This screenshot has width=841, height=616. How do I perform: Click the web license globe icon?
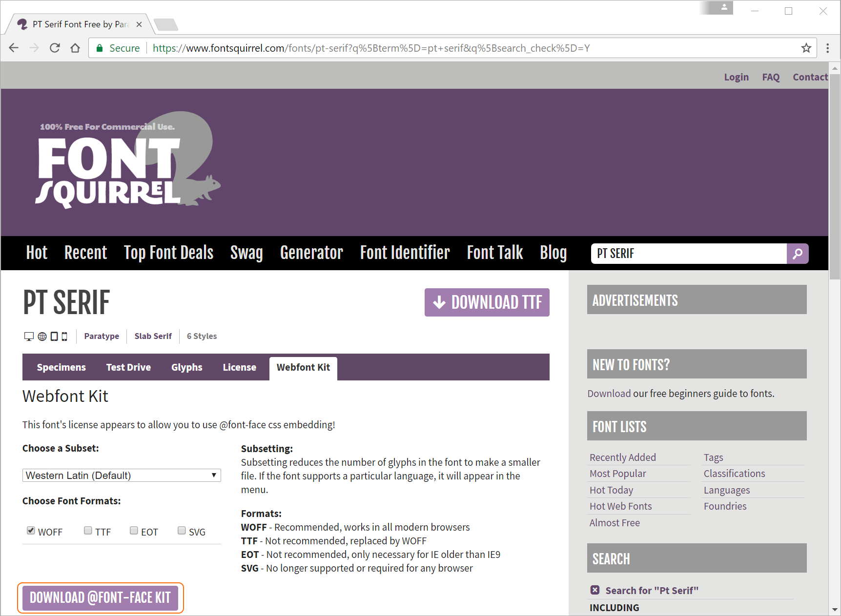tap(42, 337)
